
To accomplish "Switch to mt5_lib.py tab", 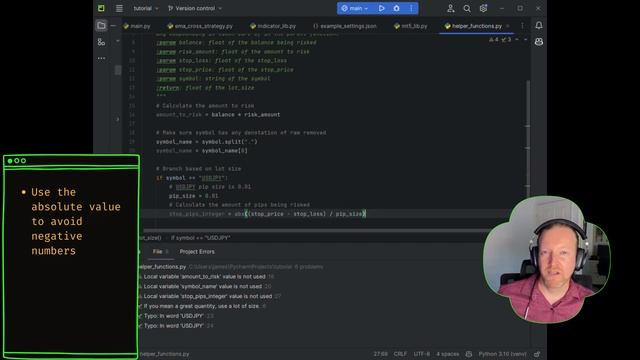I will click(x=411, y=26).
